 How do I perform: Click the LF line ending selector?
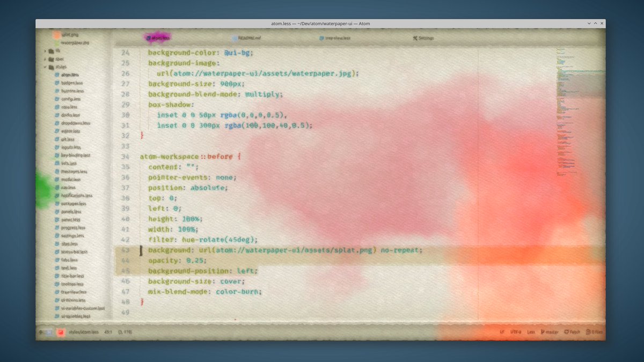502,332
